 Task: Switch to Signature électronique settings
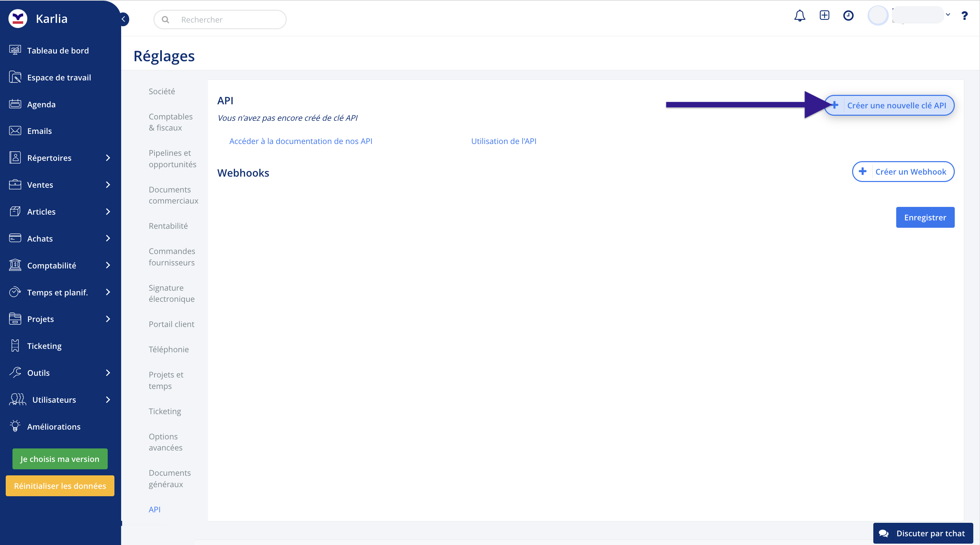click(x=171, y=293)
